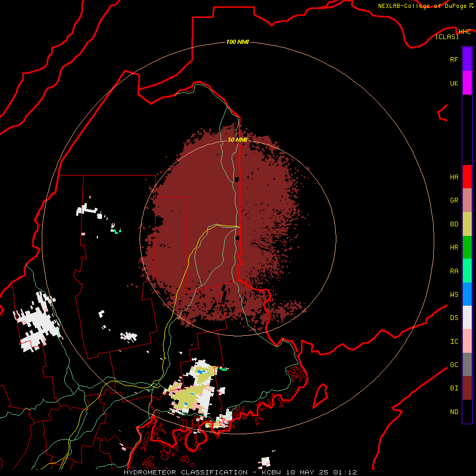This screenshot has height=476, width=476.
Task: Select the 'IC' legend label
Action: pos(454,342)
